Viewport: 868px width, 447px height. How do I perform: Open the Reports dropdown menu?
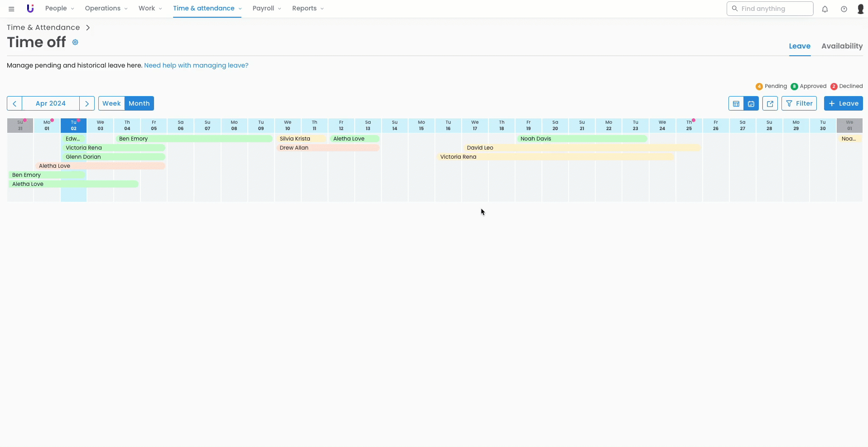[x=308, y=9]
